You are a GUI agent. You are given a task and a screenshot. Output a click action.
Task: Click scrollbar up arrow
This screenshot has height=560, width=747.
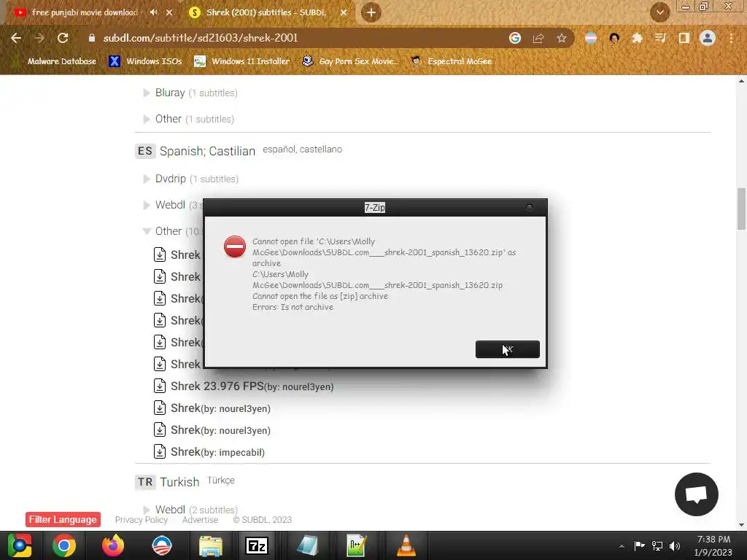click(741, 81)
